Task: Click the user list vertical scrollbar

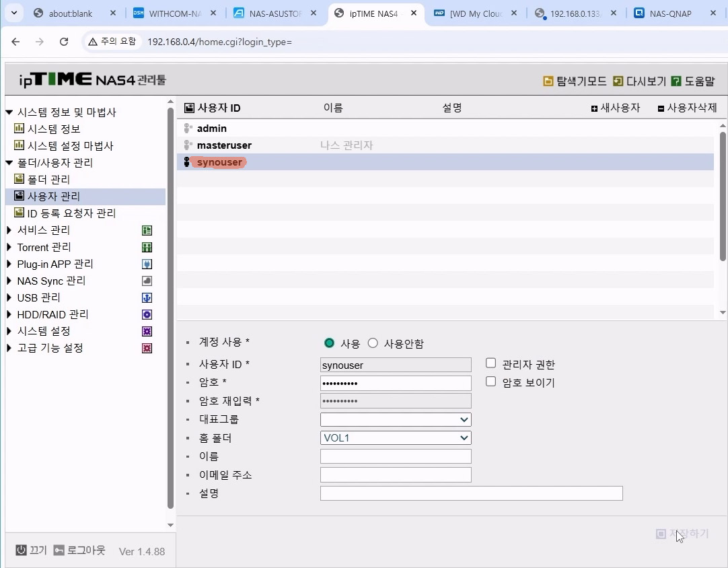Action: [x=723, y=195]
